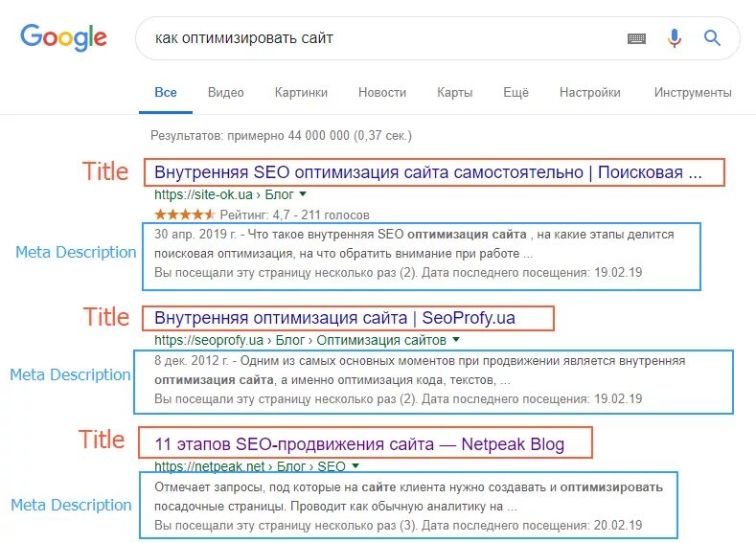The width and height of the screenshot is (756, 543).
Task: Open Настройки in search bar
Action: (x=589, y=93)
